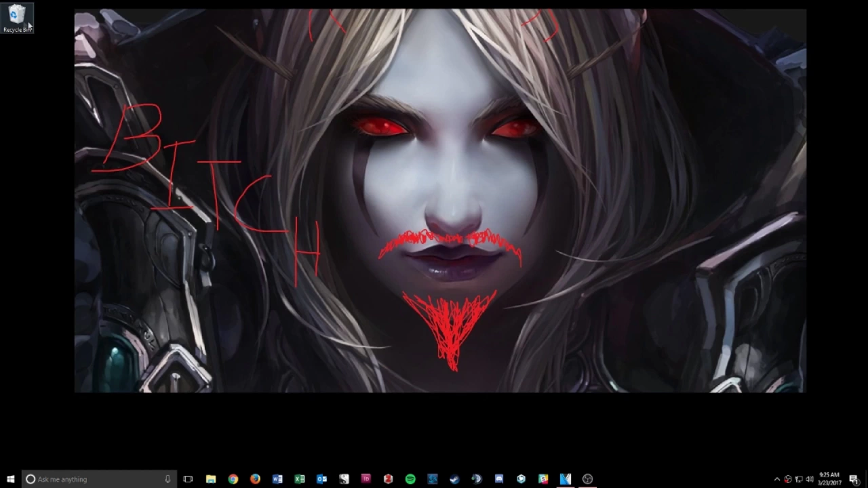The height and width of the screenshot is (488, 868).
Task: Open the colorful S app on taskbar
Action: coord(543,479)
